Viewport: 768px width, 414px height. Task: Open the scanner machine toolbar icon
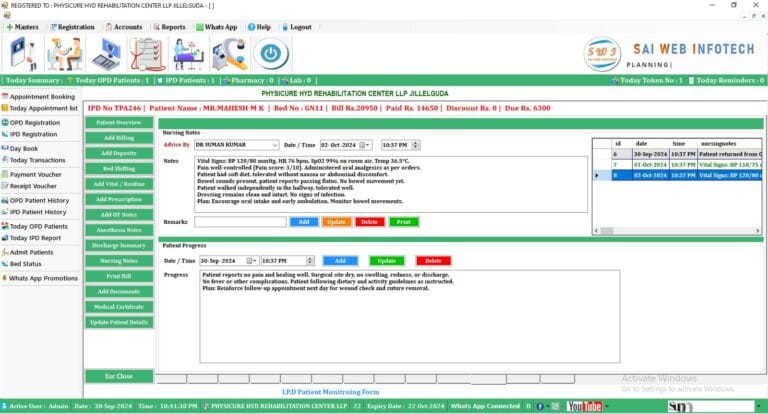[229, 54]
